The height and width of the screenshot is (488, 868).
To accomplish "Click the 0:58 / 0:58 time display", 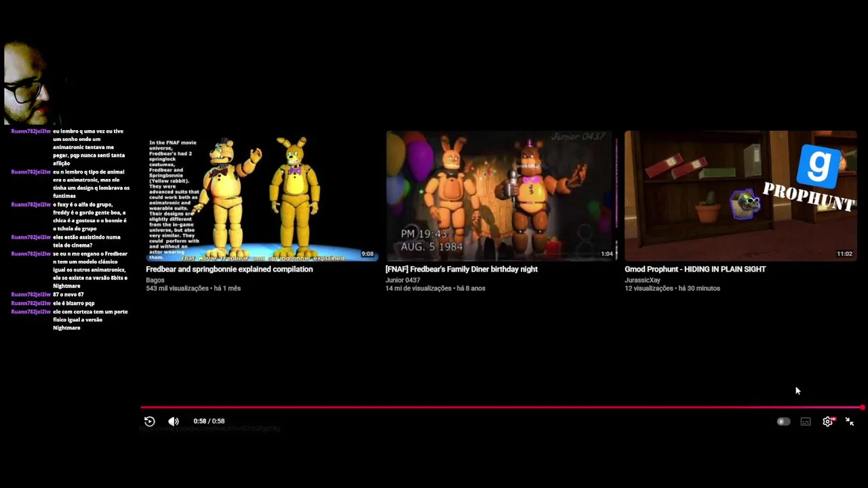I will click(x=209, y=421).
